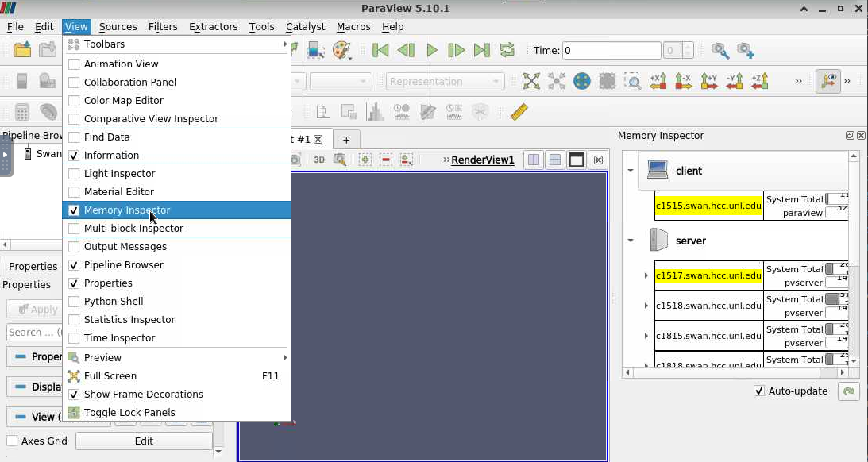This screenshot has width=868, height=462.
Task: Expand the Toolbars submenu
Action: (176, 44)
